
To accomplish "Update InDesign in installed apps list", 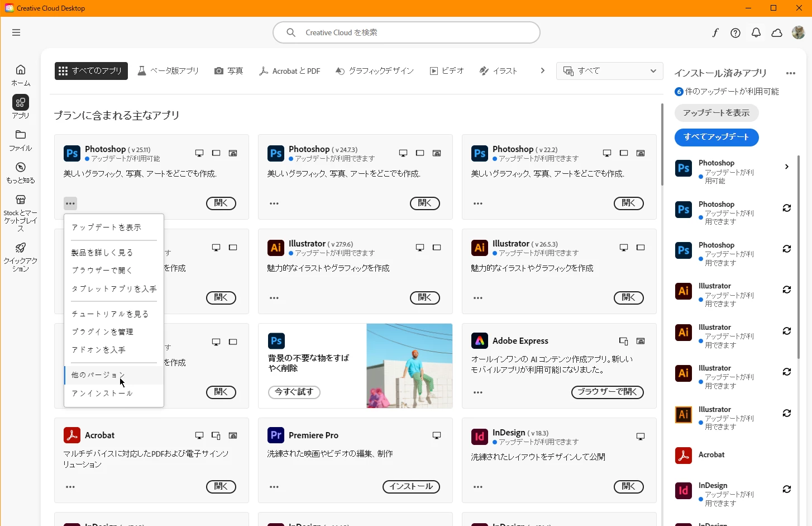I will click(787, 489).
